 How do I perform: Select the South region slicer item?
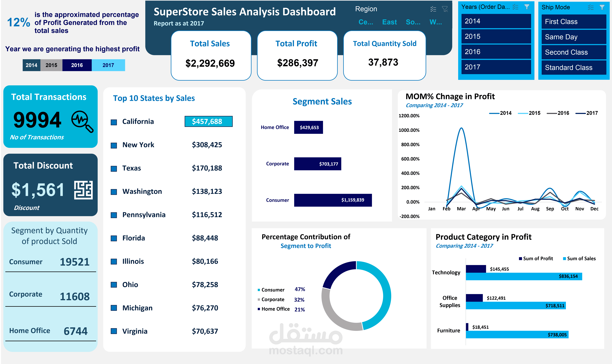click(x=413, y=22)
